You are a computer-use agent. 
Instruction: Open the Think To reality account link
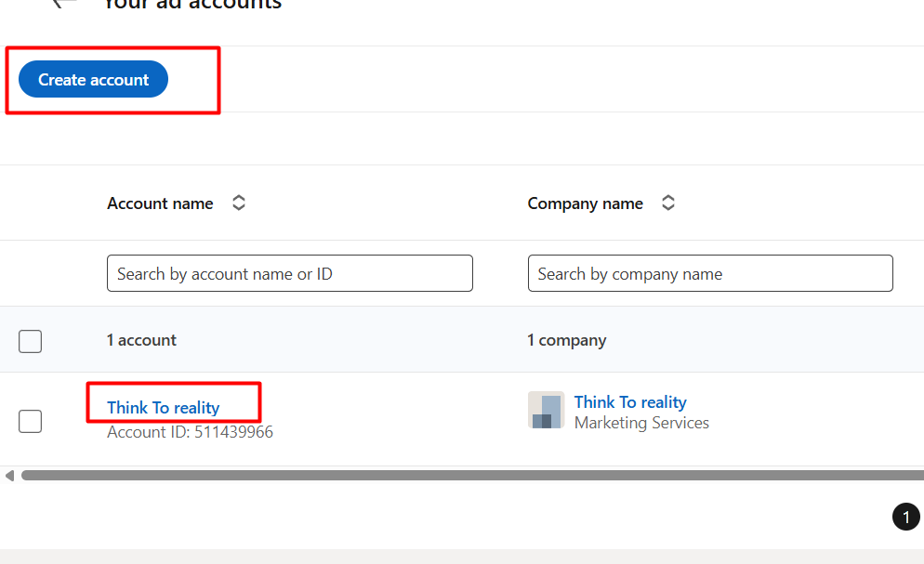point(163,408)
